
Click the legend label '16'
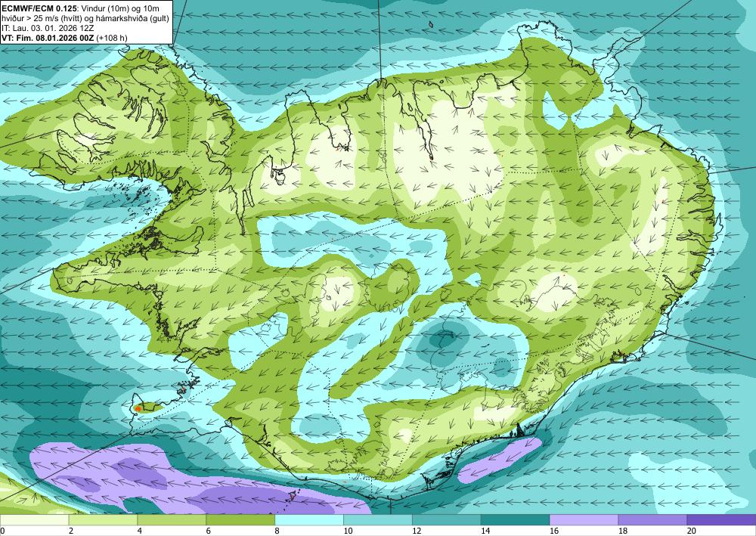(554, 531)
